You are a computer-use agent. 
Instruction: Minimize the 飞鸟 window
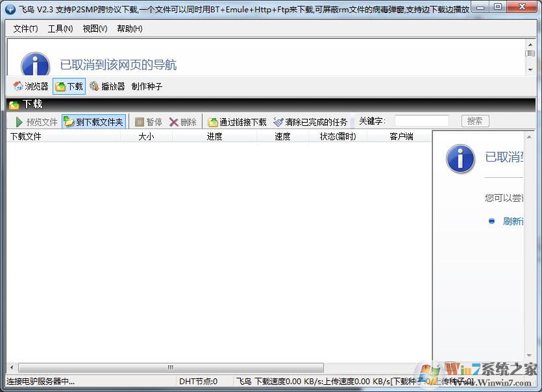pos(481,7)
